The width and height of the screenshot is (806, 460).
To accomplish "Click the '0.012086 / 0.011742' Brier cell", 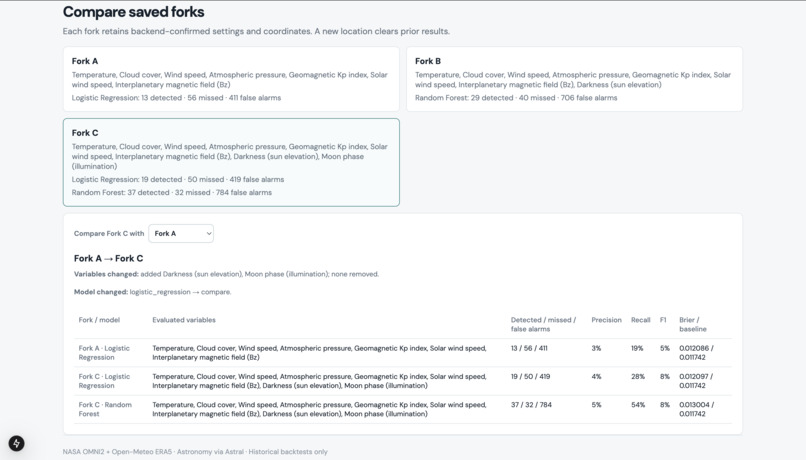I will pyautogui.click(x=697, y=353).
